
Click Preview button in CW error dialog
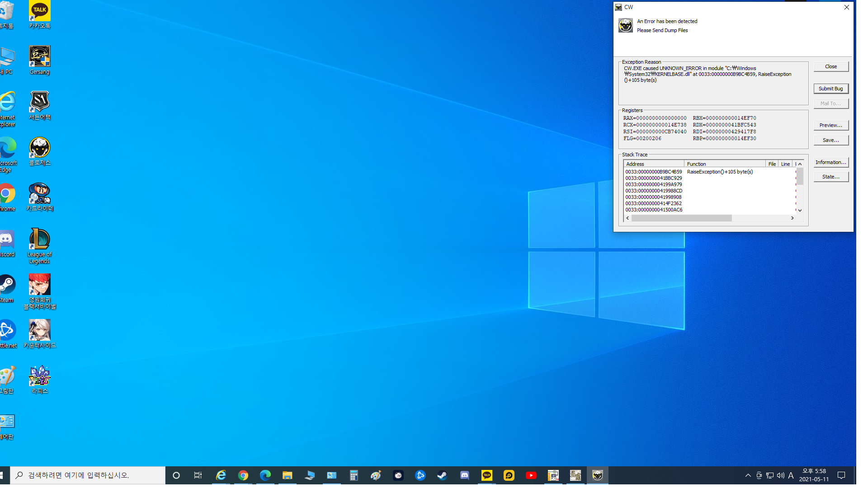pyautogui.click(x=830, y=125)
